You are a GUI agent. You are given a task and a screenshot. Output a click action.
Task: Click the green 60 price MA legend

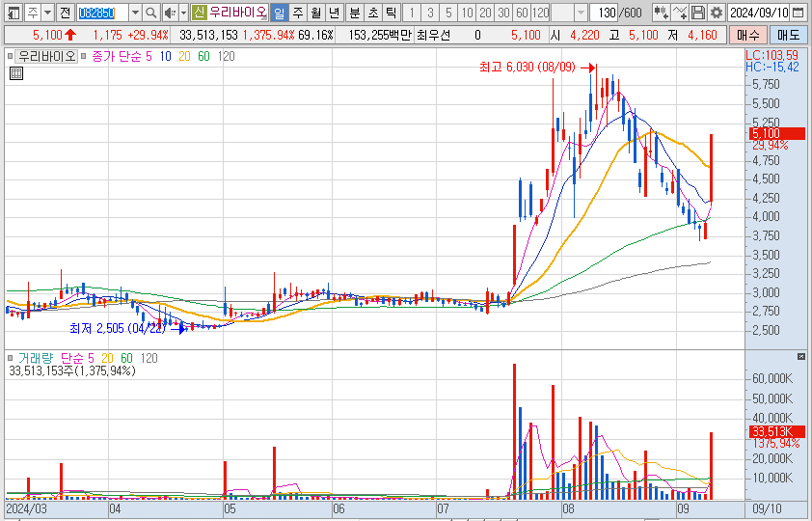(x=204, y=56)
